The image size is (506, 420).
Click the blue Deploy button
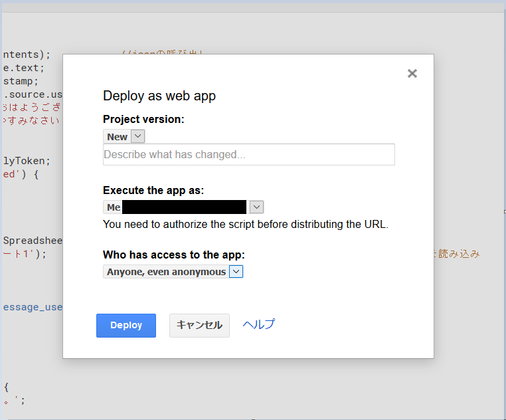click(x=126, y=326)
